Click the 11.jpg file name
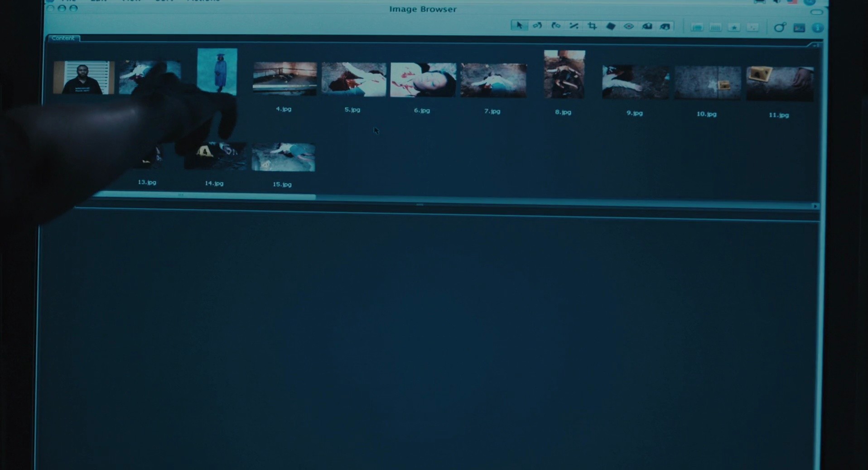 [x=779, y=115]
